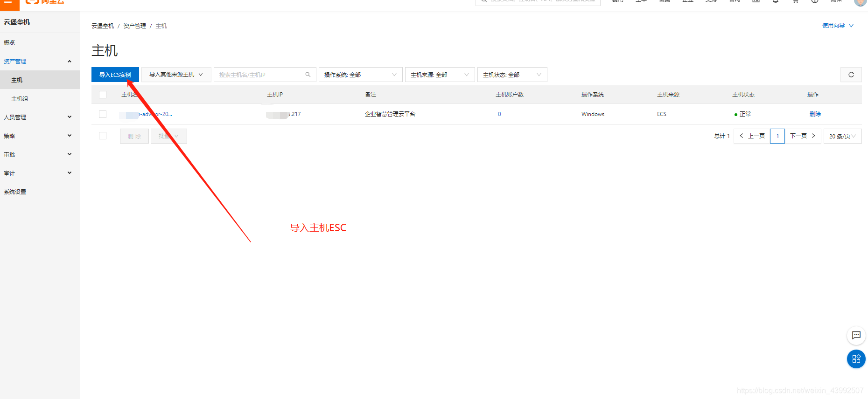Open the 操作系统: 全部 filter dropdown
The width and height of the screenshot is (868, 399).
coord(360,75)
